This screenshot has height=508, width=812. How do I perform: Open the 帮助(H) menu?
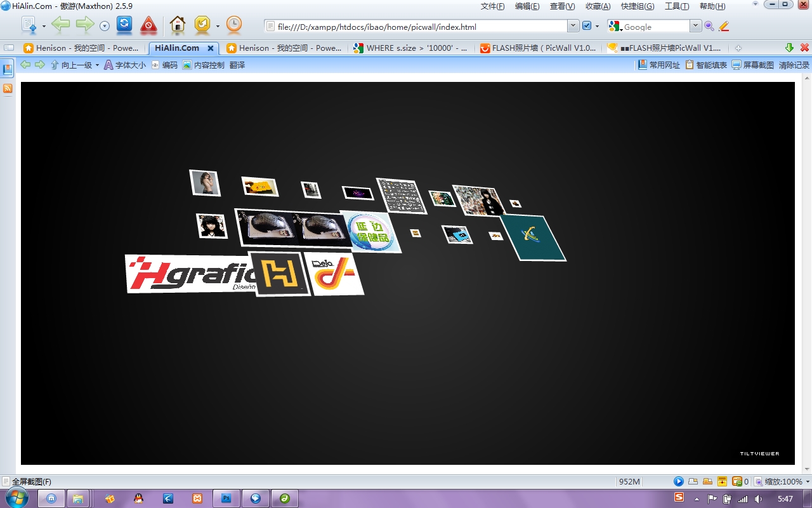[712, 6]
